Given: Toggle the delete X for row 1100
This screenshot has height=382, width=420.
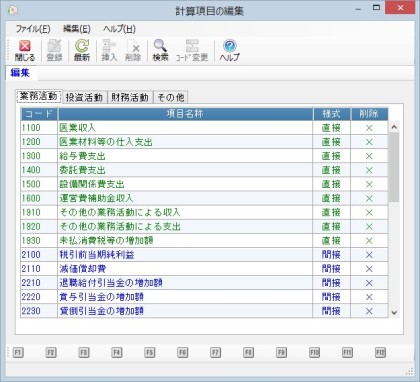Looking at the screenshot, I should (369, 128).
